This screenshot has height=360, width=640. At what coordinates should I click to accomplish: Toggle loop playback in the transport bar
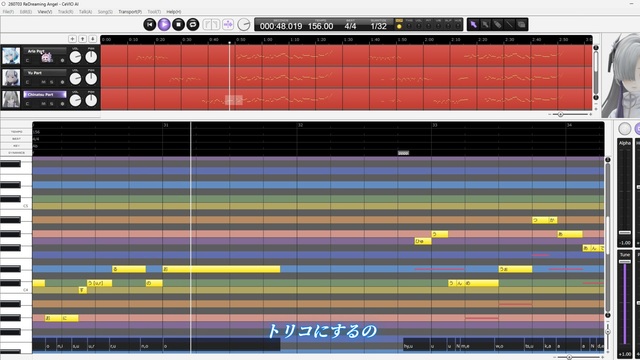193,24
